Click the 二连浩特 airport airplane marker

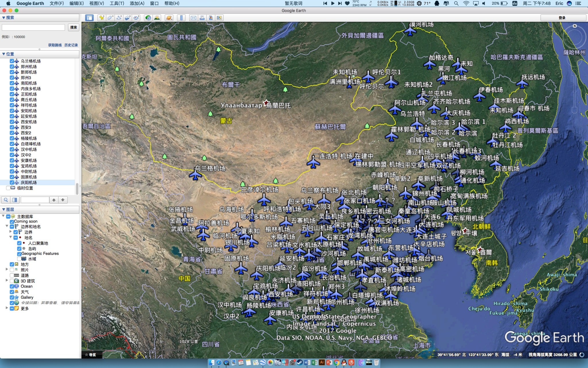click(313, 163)
